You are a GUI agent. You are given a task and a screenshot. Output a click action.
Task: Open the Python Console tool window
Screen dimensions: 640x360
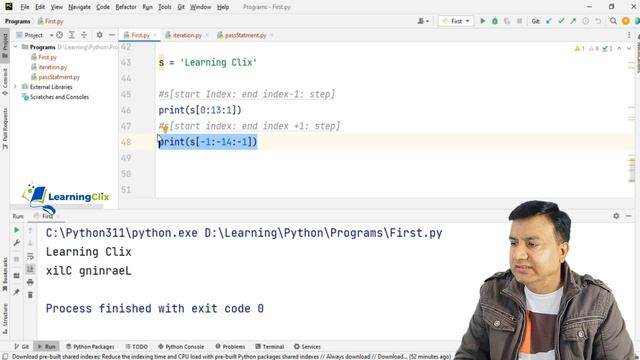click(181, 347)
